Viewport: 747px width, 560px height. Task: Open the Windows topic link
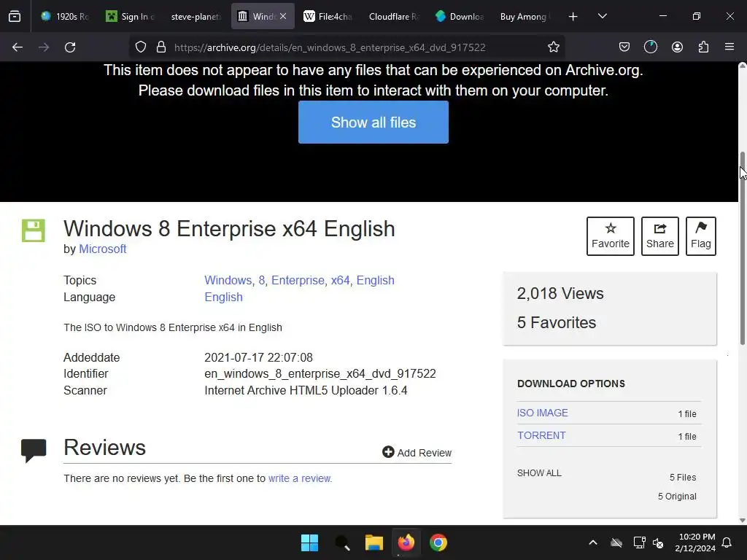click(228, 281)
